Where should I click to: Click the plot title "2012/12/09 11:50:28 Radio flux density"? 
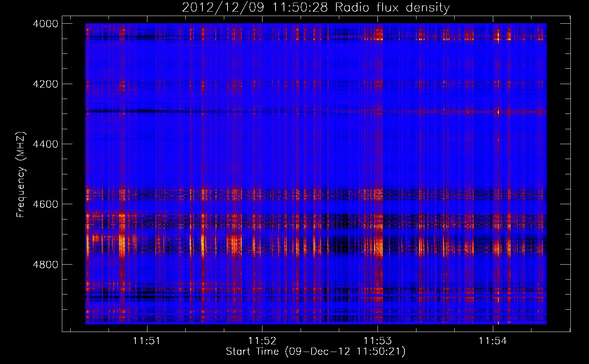(x=316, y=8)
